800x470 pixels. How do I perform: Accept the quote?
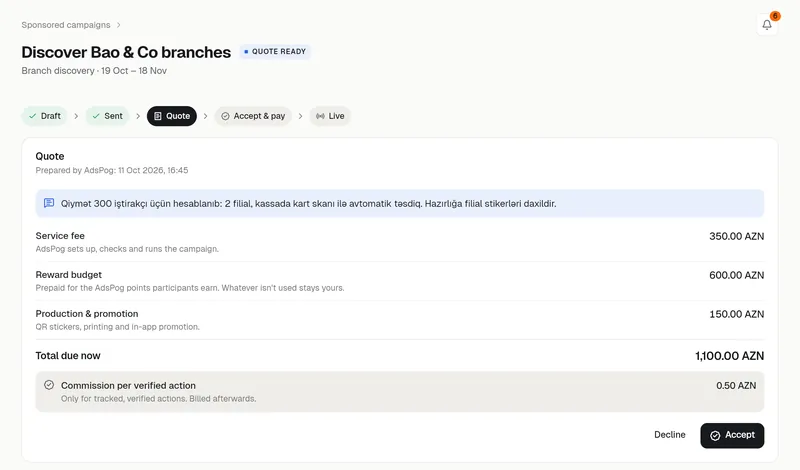732,435
